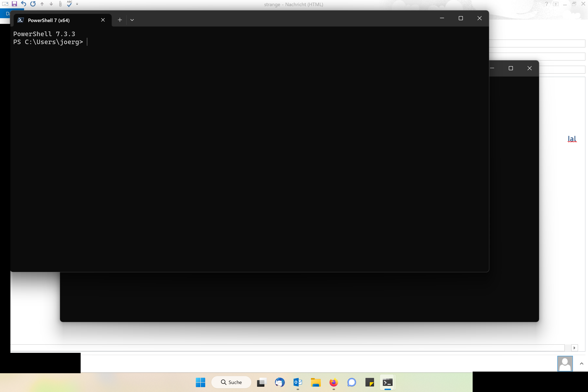Minimize the background terminal window
Screen dimensions: 588x392
492,68
